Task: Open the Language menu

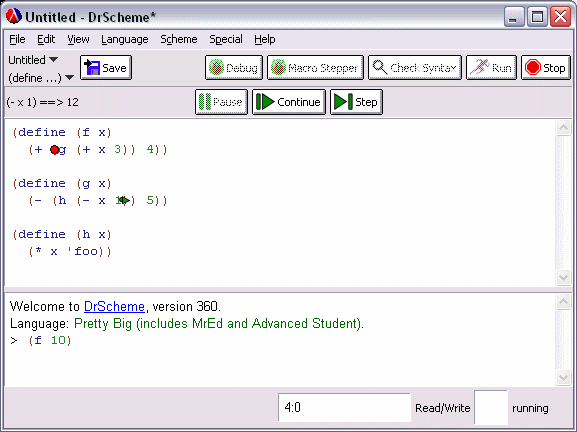Action: (x=125, y=39)
